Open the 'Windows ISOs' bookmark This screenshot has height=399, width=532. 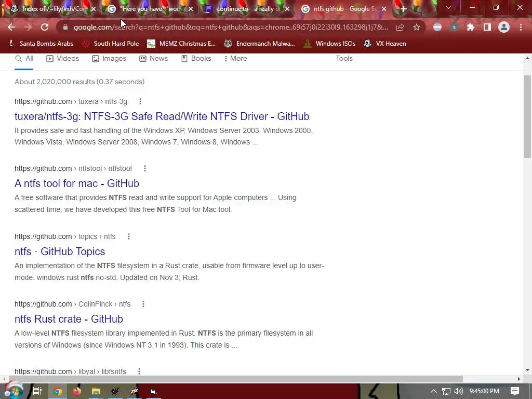[x=329, y=44]
